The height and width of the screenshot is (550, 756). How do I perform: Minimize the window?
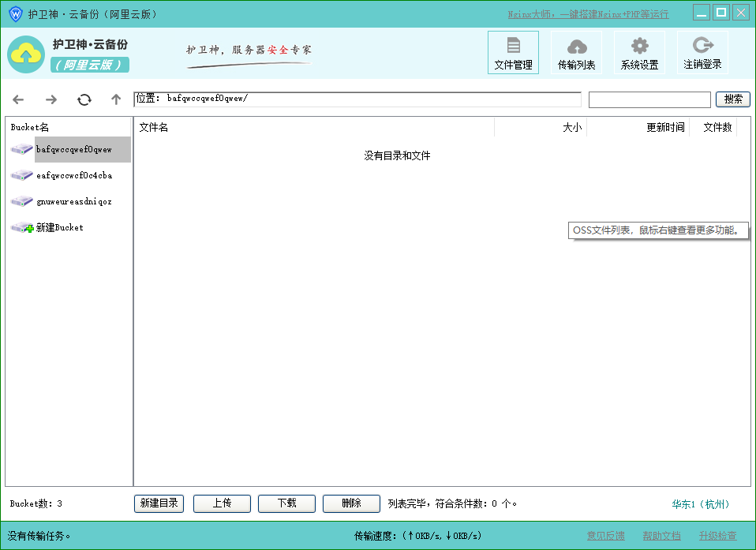coord(701,13)
